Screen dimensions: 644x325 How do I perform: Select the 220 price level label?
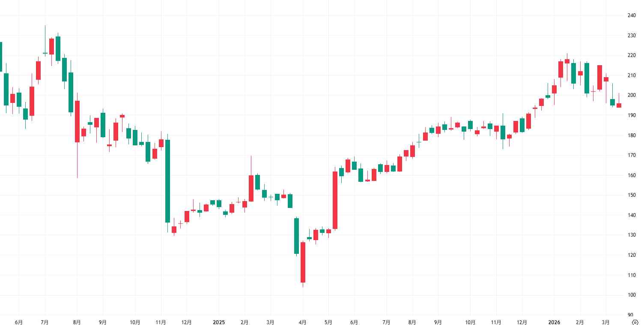pos(631,55)
